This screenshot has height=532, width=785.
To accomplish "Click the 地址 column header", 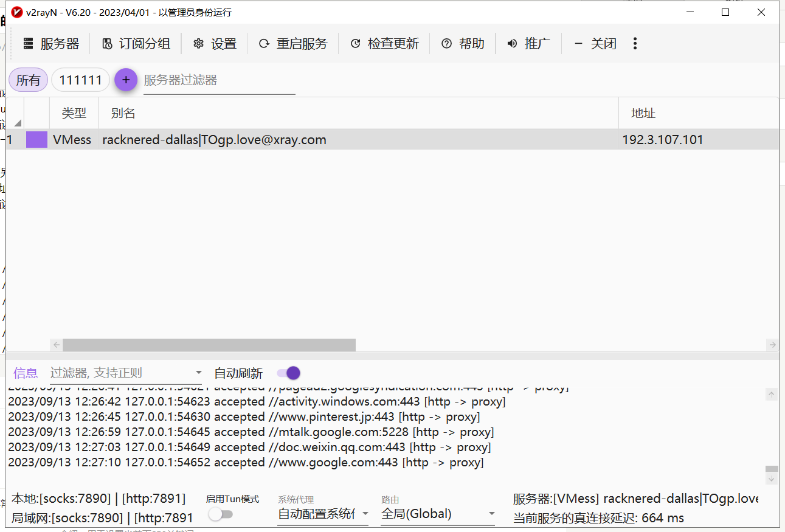I will point(699,113).
